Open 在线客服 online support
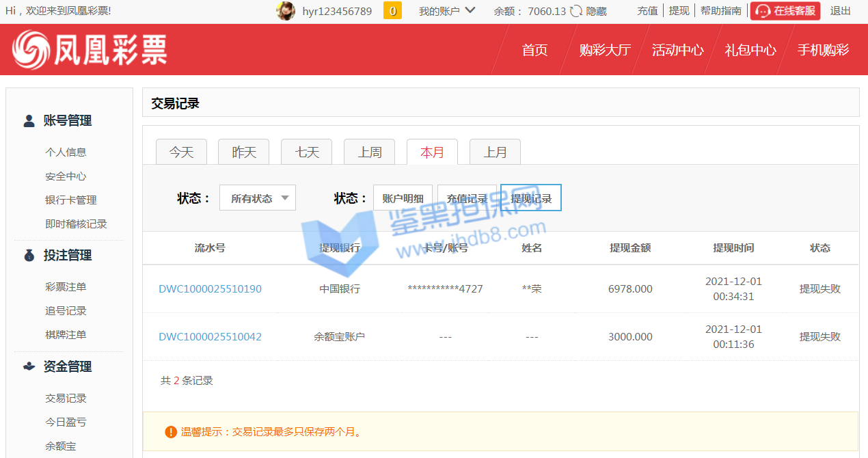 coord(785,11)
